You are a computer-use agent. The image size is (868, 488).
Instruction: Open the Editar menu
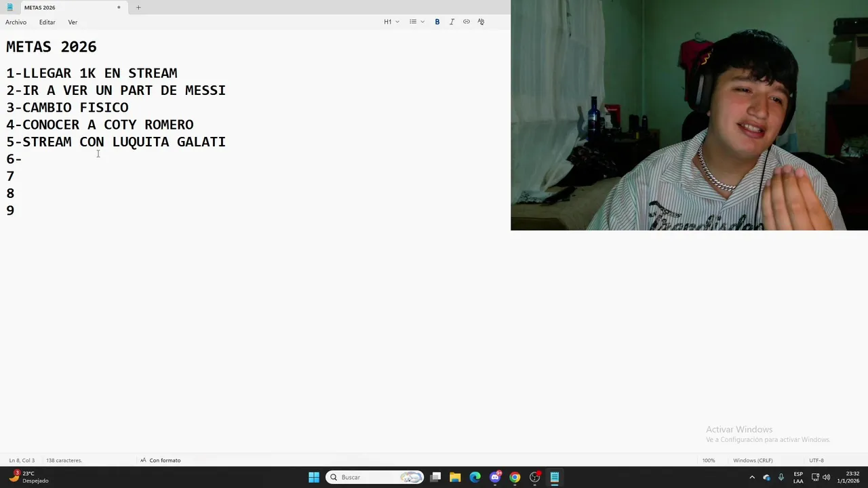(x=47, y=22)
